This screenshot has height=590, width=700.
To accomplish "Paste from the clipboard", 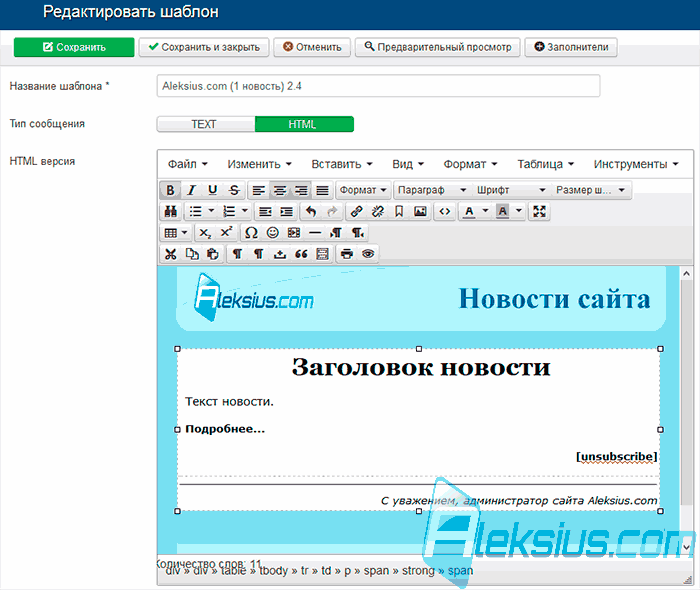I will (213, 254).
